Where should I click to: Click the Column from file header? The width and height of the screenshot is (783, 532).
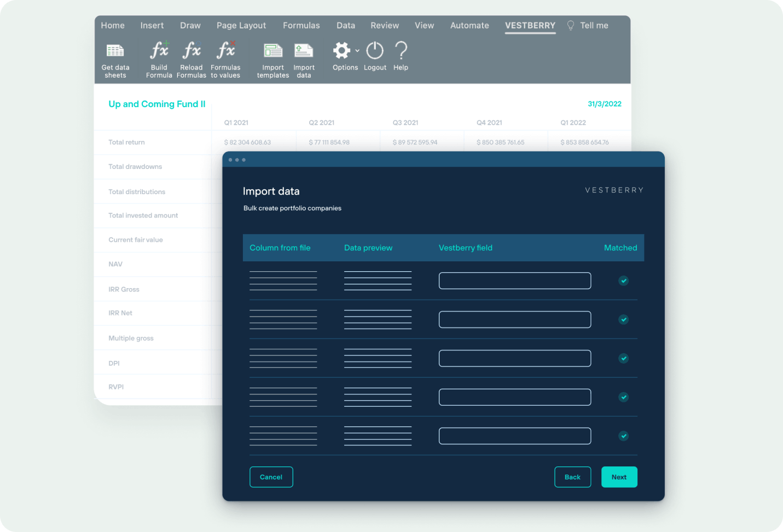pyautogui.click(x=280, y=248)
